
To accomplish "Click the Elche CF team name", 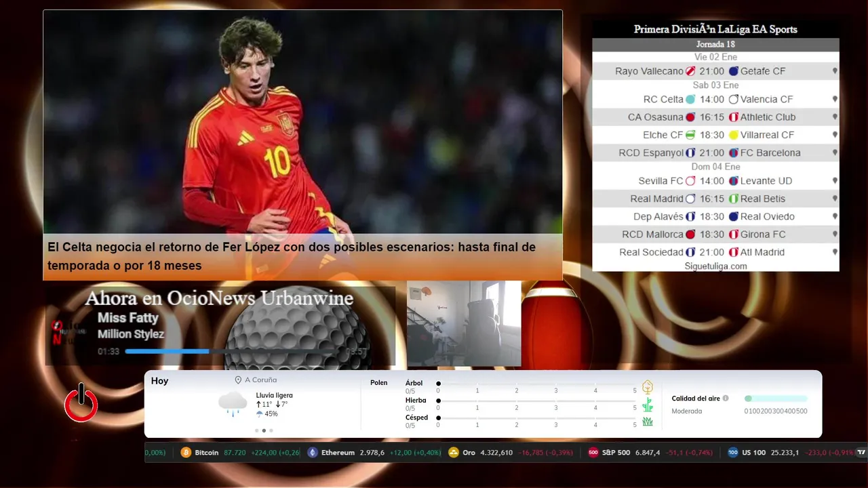I will pyautogui.click(x=663, y=135).
